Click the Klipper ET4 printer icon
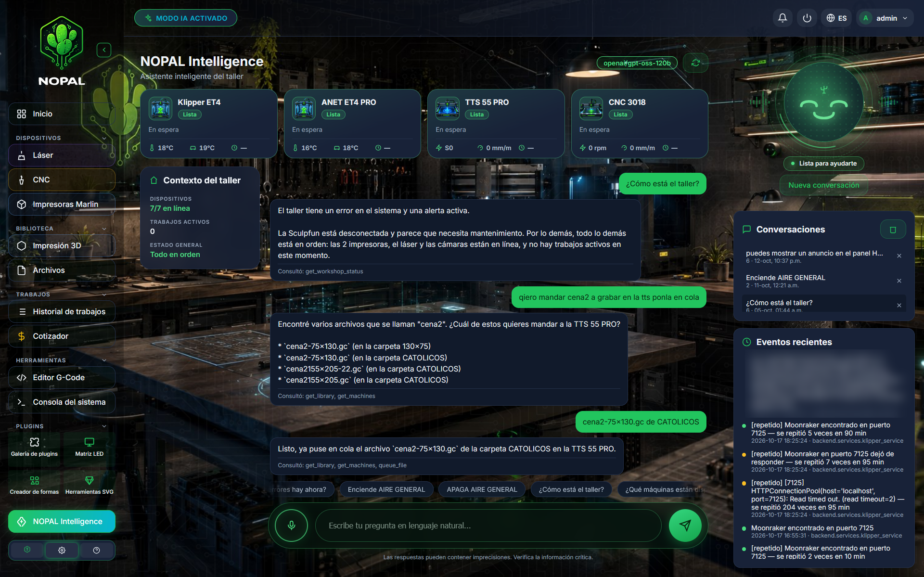Viewport: 924px width, 577px height. pyautogui.click(x=160, y=108)
